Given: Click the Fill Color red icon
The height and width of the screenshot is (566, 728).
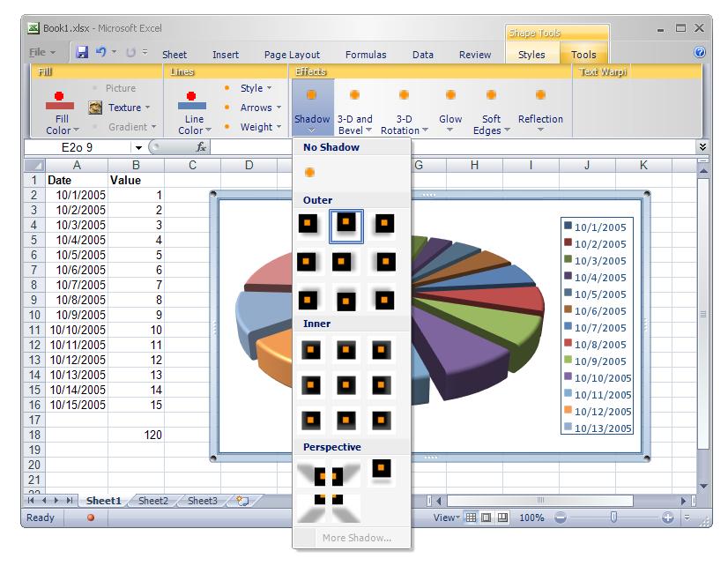Looking at the screenshot, I should [x=59, y=101].
